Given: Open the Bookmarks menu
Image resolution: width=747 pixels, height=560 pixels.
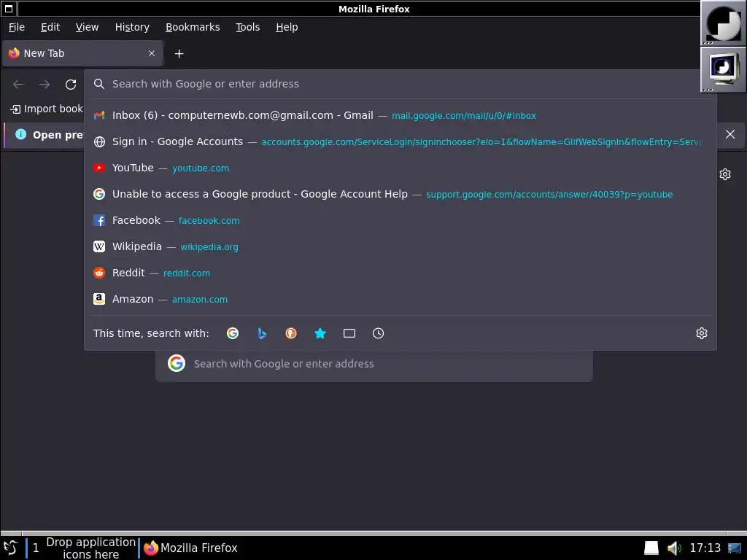Looking at the screenshot, I should pyautogui.click(x=193, y=27).
